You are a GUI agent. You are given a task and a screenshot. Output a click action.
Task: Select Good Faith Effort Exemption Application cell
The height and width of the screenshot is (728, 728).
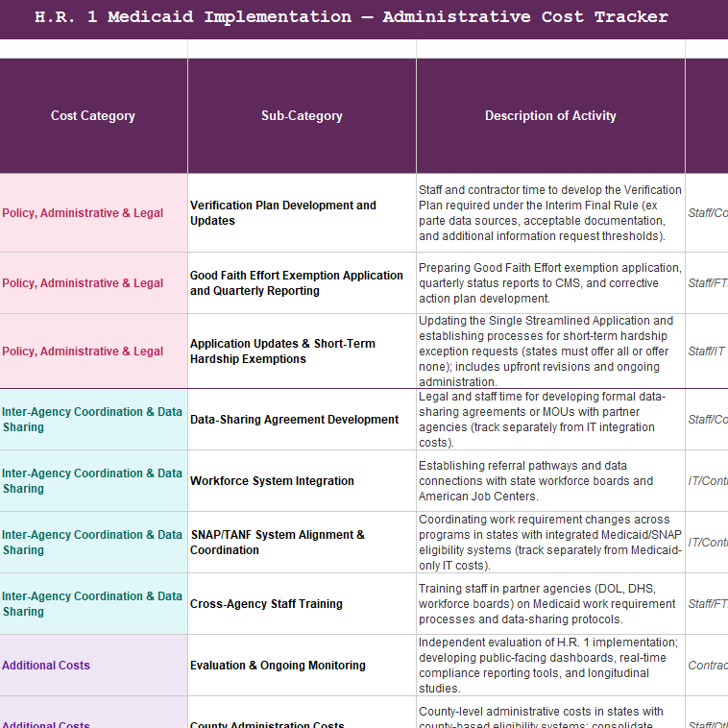point(302,283)
